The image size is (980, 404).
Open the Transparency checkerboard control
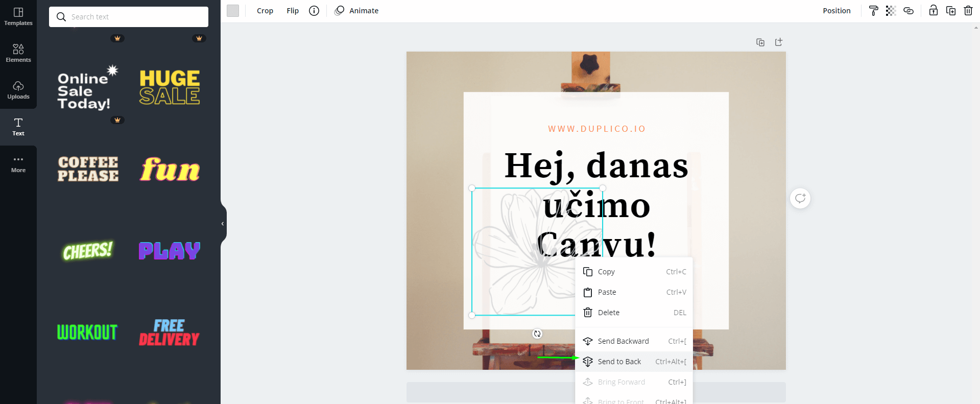pos(891,11)
